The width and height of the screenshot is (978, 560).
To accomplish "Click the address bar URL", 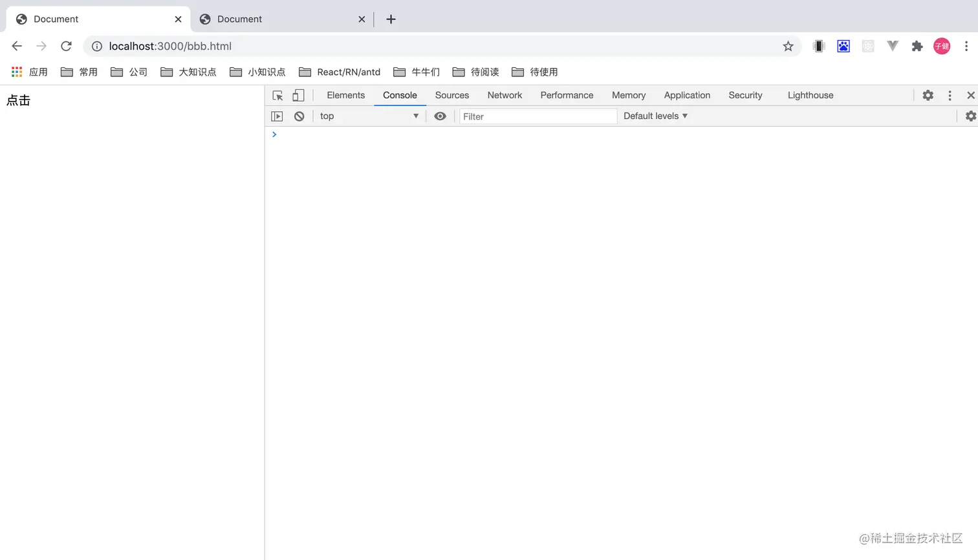I will pos(170,46).
